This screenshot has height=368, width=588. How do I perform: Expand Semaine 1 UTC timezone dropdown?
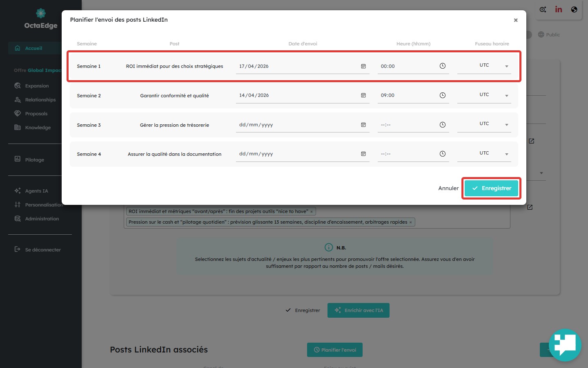[484, 65]
